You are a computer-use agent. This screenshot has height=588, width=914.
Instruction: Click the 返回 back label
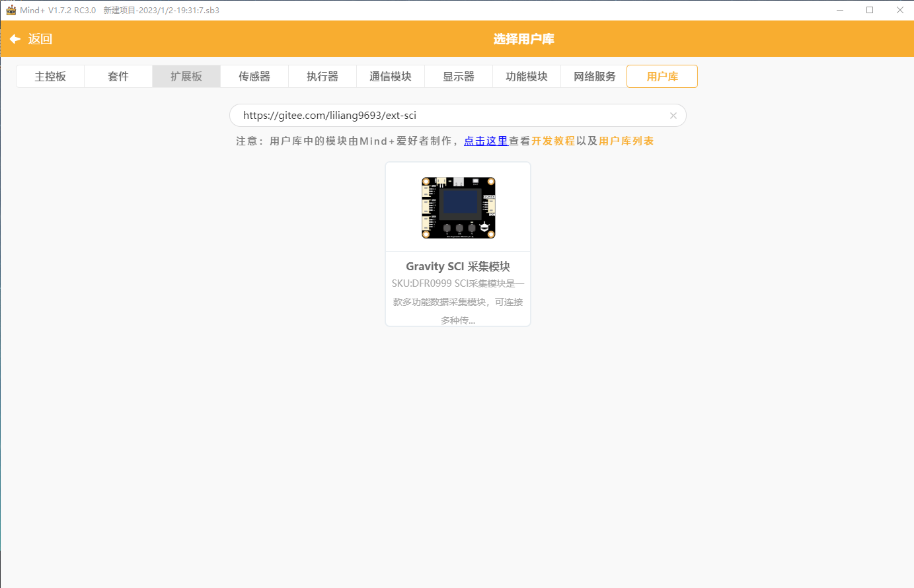(x=40, y=39)
